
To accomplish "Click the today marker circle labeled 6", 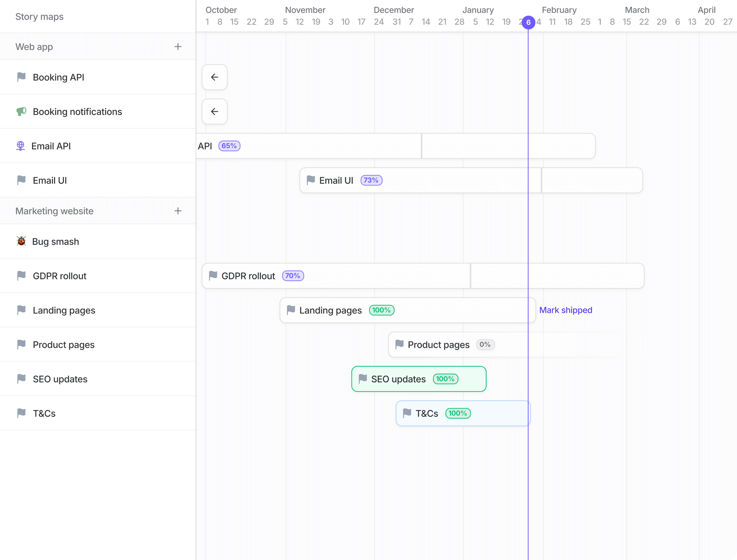I will pyautogui.click(x=528, y=22).
